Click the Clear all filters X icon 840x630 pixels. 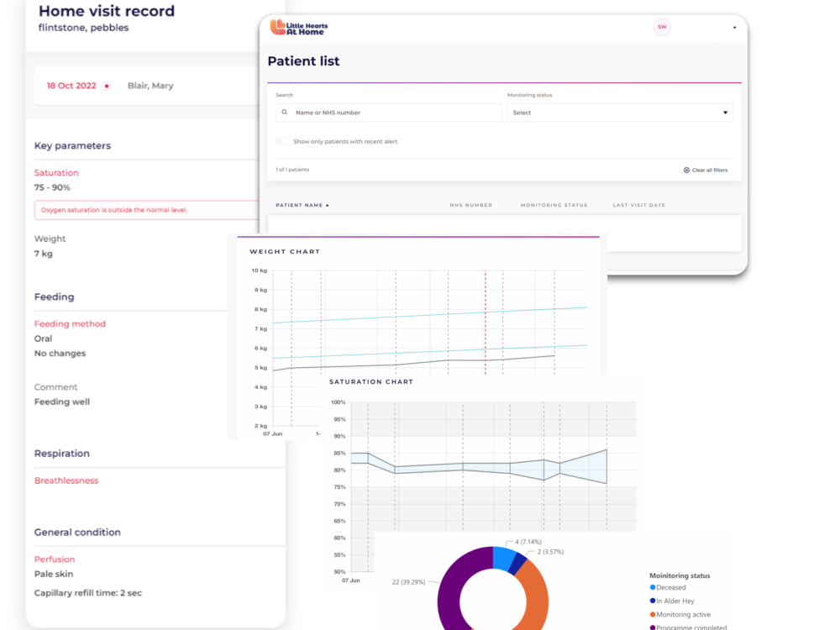point(686,171)
